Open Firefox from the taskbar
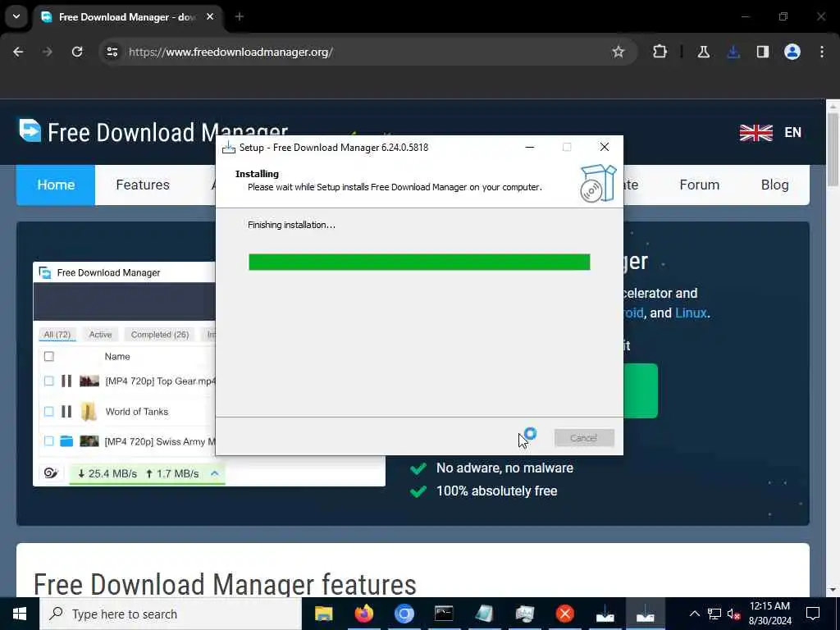Screen dimensions: 840x630 (364, 614)
